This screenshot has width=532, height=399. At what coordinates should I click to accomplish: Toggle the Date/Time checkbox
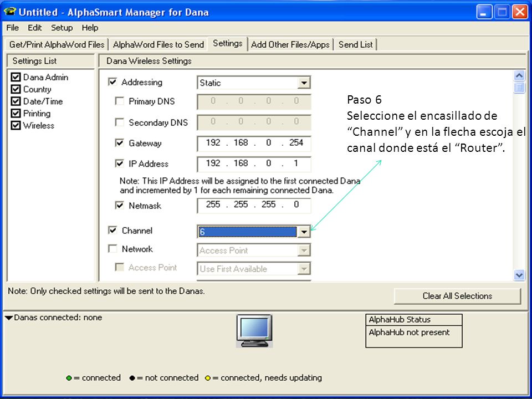coord(16,101)
